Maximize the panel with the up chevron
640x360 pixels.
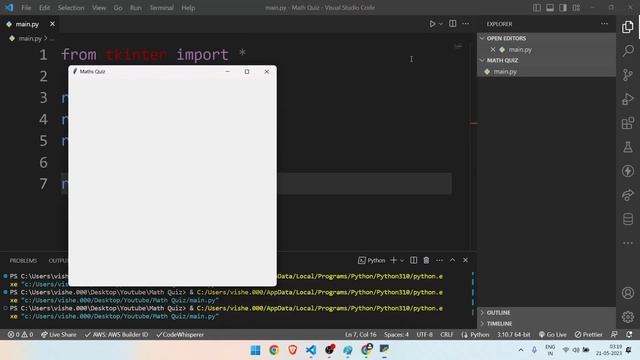point(452,260)
